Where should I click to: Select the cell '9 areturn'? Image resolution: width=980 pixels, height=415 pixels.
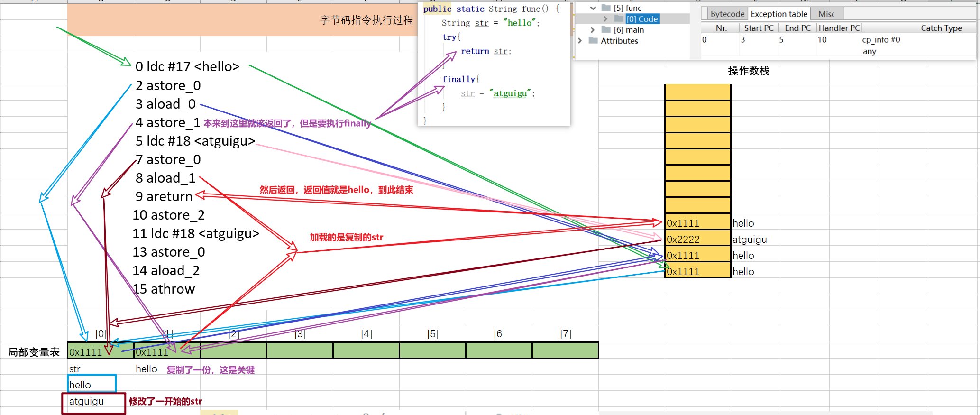tap(164, 196)
